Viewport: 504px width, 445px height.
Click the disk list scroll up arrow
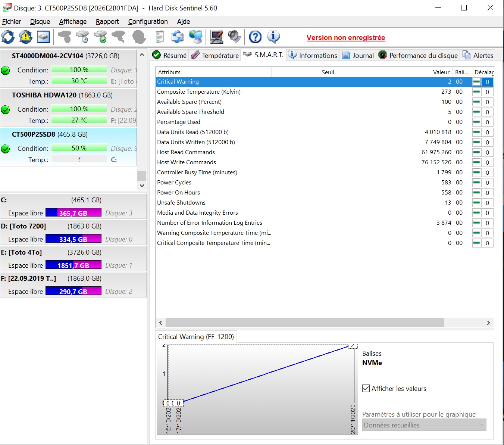[x=142, y=55]
